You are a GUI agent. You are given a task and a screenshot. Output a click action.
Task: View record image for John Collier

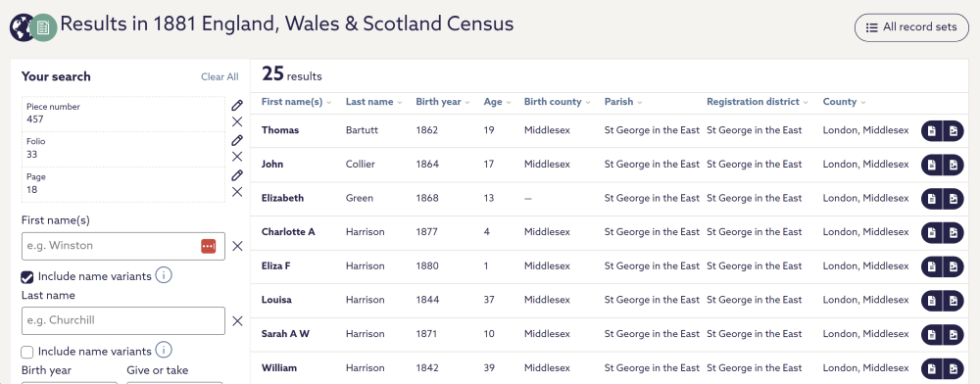(954, 165)
